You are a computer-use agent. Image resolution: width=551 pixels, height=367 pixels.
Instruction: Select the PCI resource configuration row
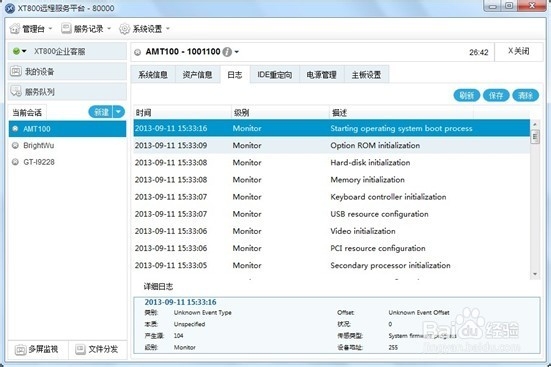(331, 248)
